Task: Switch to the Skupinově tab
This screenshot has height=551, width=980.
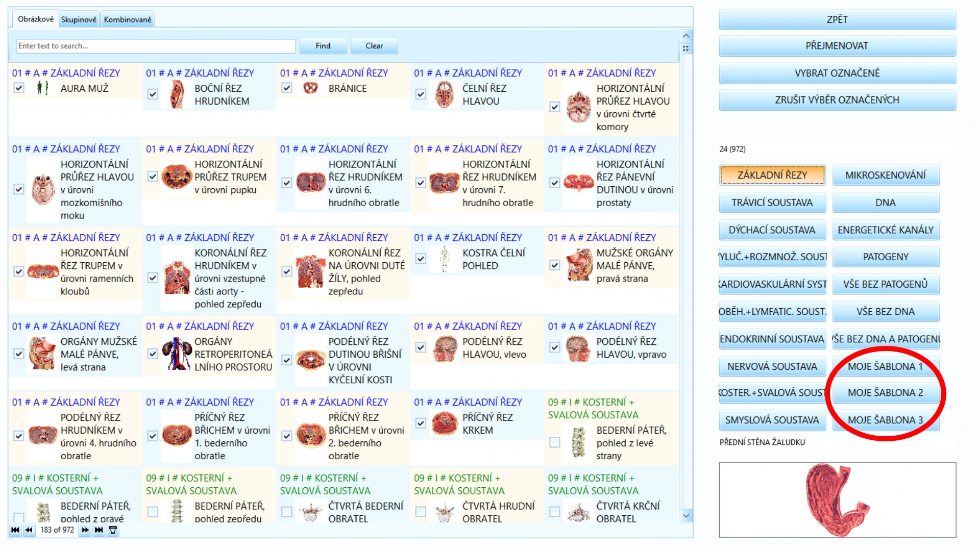Action: (79, 19)
